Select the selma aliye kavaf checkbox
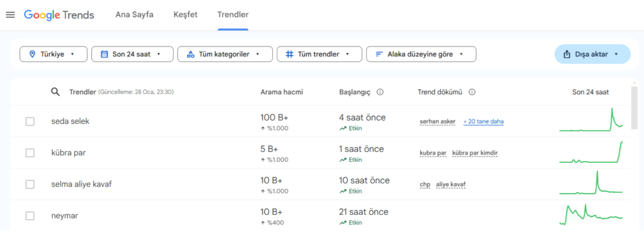The image size is (644, 235). click(30, 184)
